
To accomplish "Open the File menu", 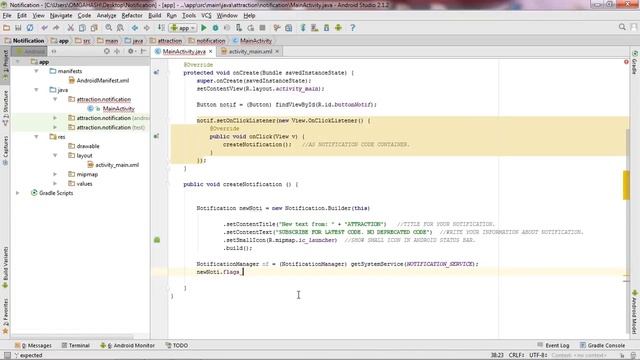I will pos(7,16).
